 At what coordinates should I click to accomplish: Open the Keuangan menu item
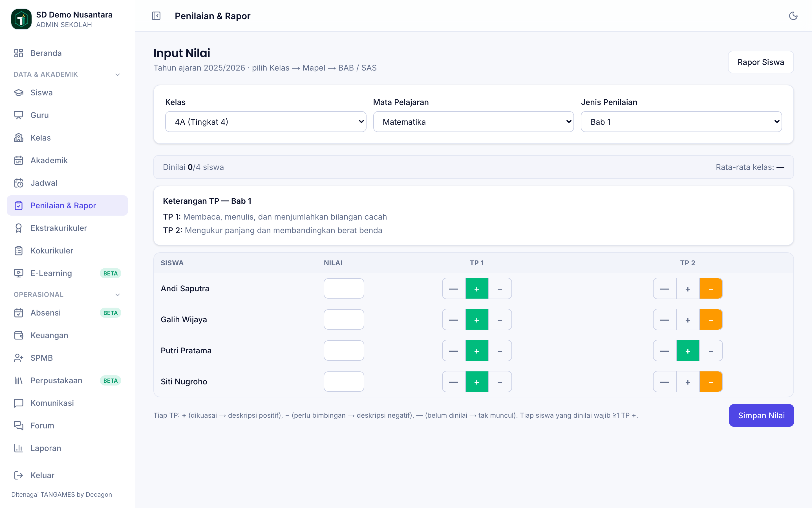pyautogui.click(x=67, y=335)
